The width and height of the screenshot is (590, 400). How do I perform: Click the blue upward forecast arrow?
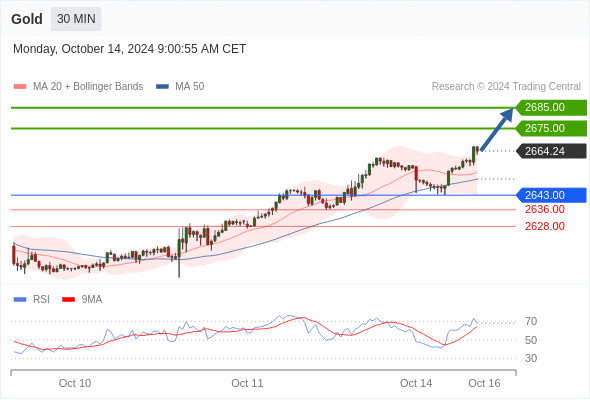(x=497, y=129)
